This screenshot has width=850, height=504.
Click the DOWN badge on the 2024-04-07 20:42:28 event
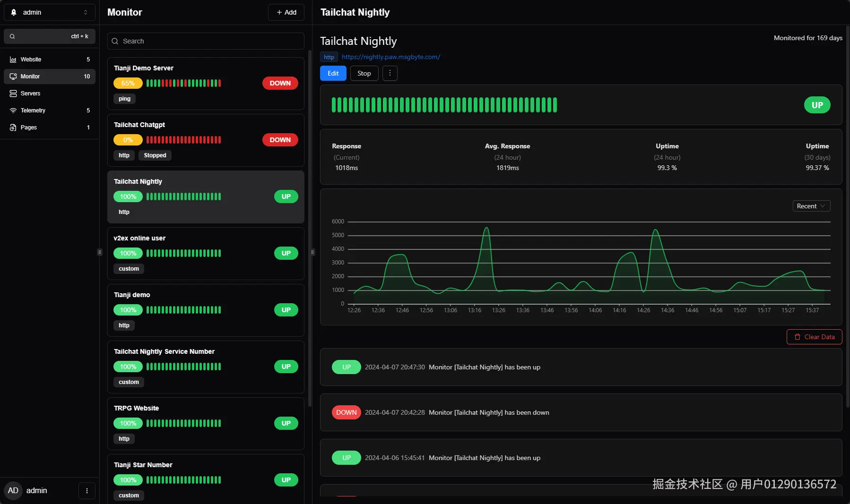point(347,412)
